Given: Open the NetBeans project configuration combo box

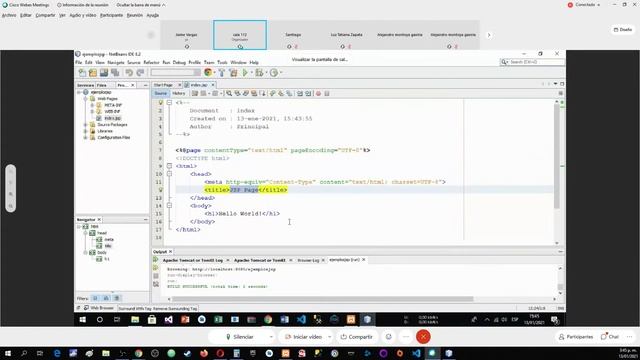Looking at the screenshot, I should [x=176, y=73].
